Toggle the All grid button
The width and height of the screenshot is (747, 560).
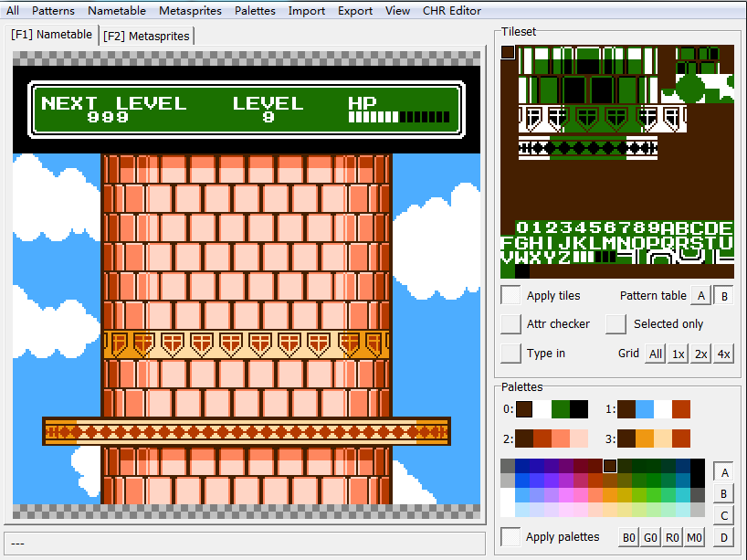pyautogui.click(x=656, y=354)
